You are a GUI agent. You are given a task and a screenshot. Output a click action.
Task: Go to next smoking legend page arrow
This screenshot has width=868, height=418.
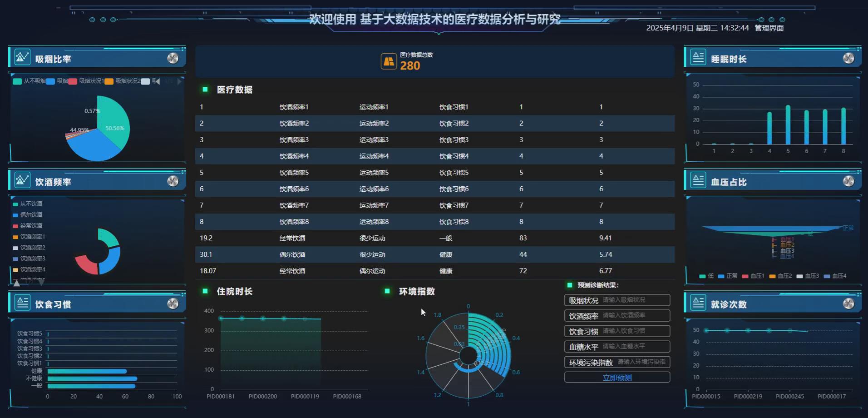coord(179,81)
